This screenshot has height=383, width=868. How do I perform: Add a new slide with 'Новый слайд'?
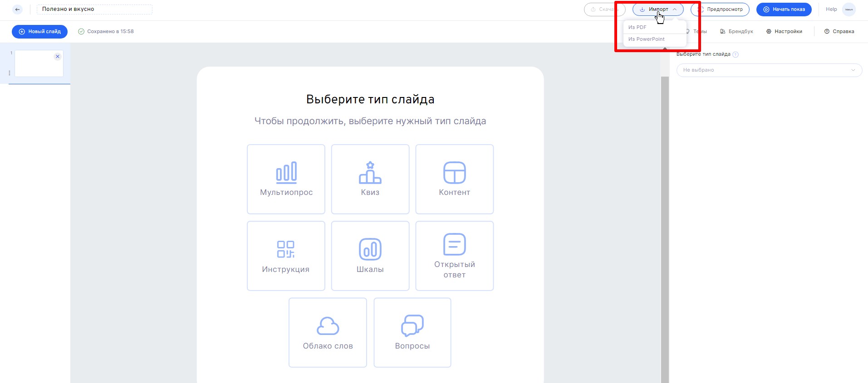pos(39,31)
